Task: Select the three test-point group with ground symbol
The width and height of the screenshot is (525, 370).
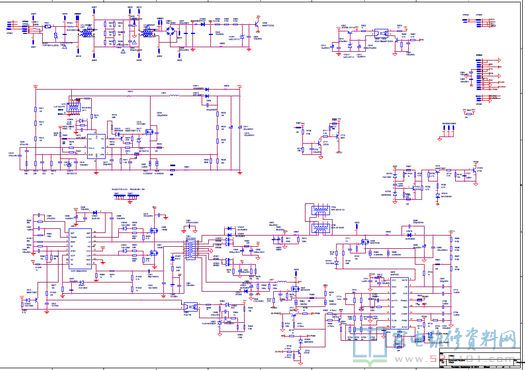Action: tap(448, 131)
